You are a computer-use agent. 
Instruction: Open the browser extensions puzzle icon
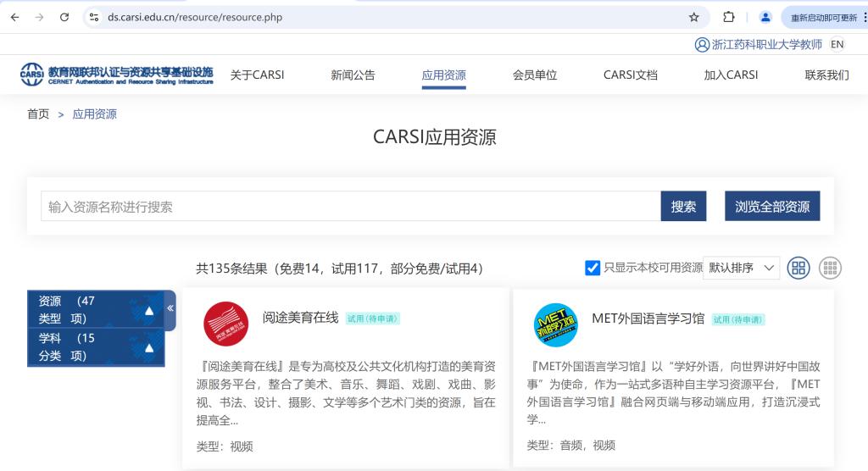(728, 17)
